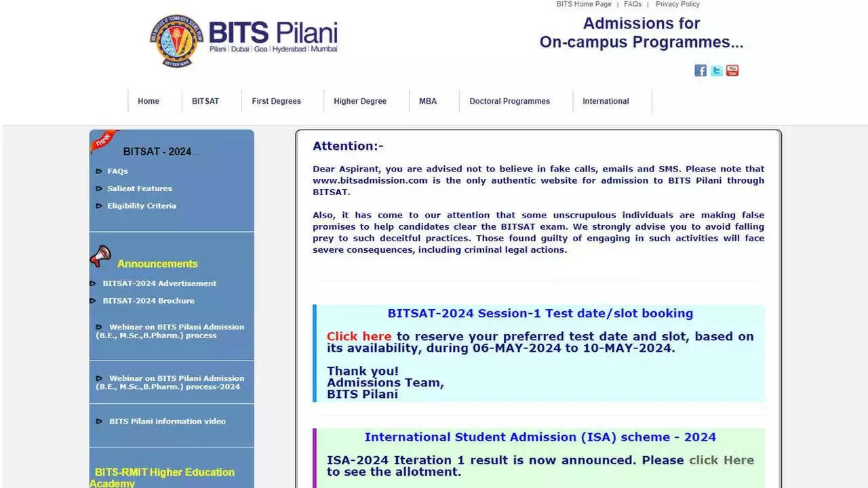Click the BITSAT-2024 Session-1 Test date/slot booking title
This screenshot has height=488, width=868.
click(x=540, y=314)
